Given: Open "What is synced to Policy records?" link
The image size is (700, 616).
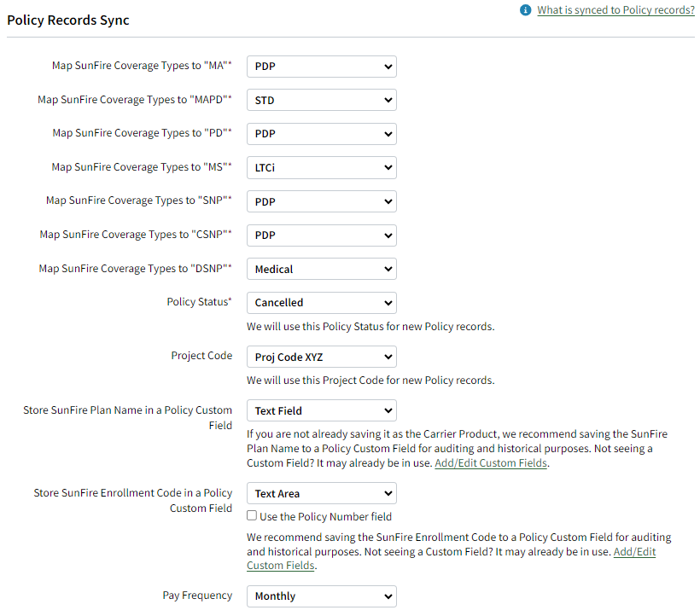Looking at the screenshot, I should 615,10.
